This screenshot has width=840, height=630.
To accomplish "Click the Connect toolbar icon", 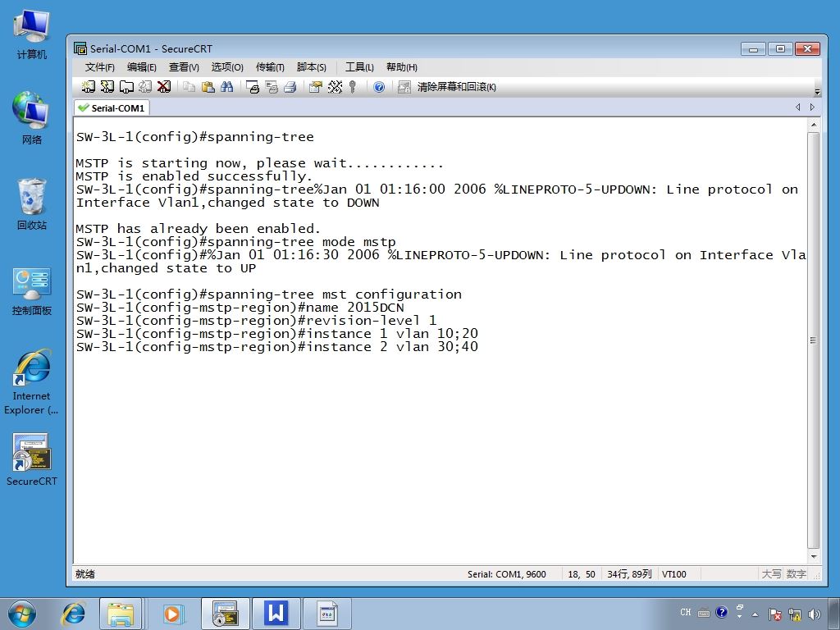I will tap(89, 87).
